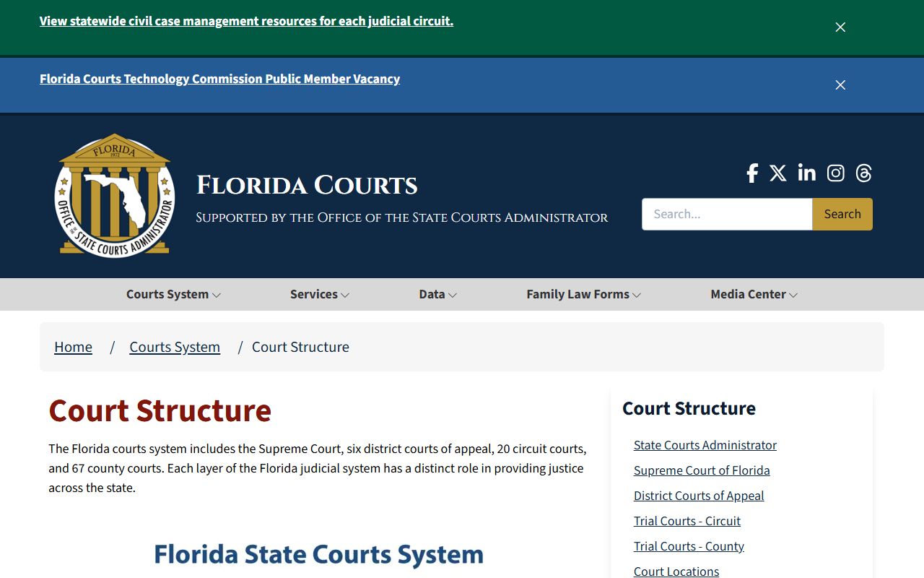
Task: Open Trial Courts - County link
Action: pyautogui.click(x=689, y=546)
